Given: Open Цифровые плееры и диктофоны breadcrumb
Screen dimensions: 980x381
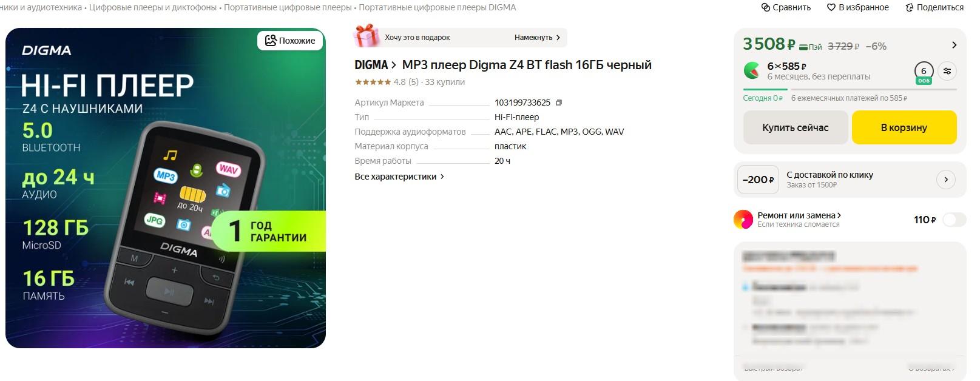Looking at the screenshot, I should [x=153, y=7].
